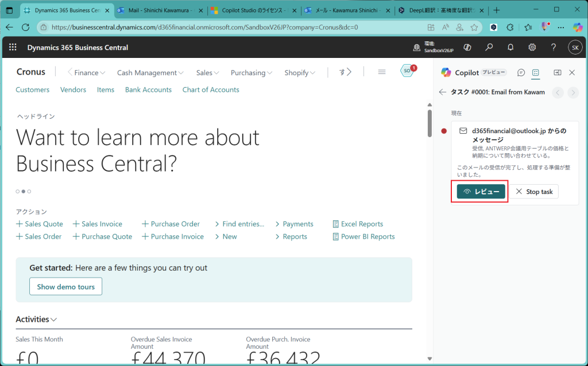Add this page to browser favorites star
This screenshot has height=366, width=588.
pyautogui.click(x=474, y=28)
